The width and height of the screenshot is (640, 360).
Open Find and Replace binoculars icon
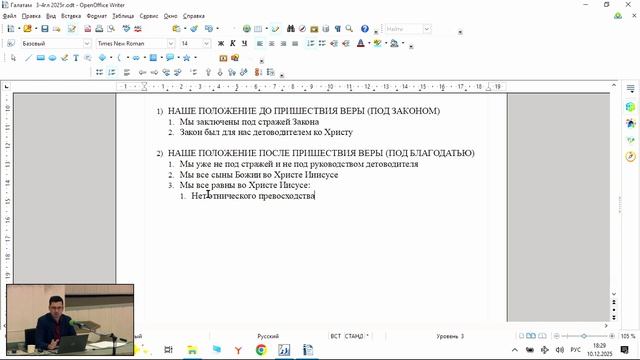(291, 29)
